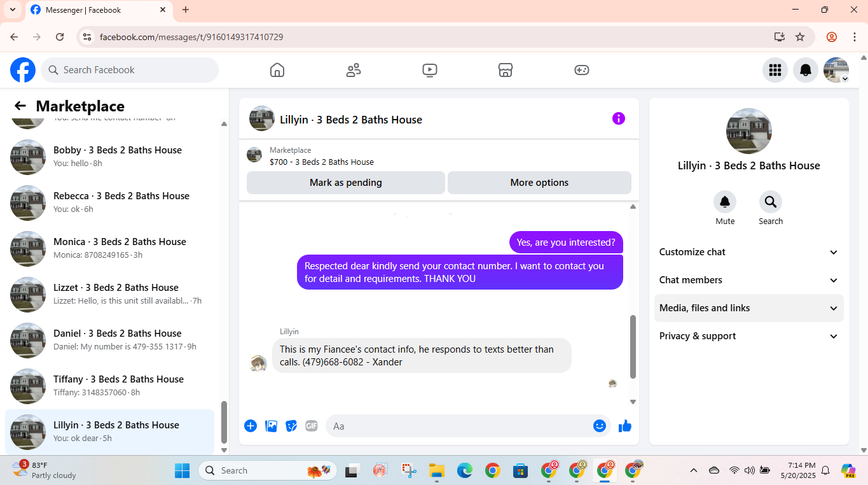Click the "Yes, are you interested?" message

[566, 242]
